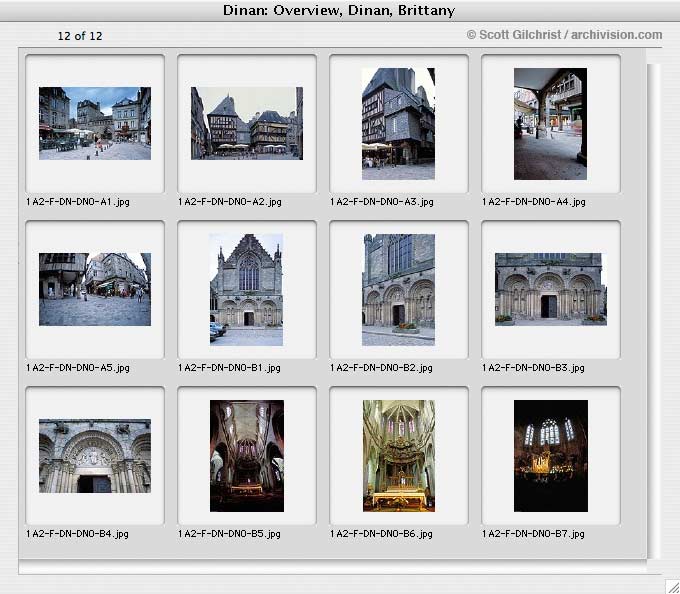Open the 1A2-F-DN-DNO-A5.jpg cobblestone street thumbnail
680x594 pixels.
coord(95,289)
